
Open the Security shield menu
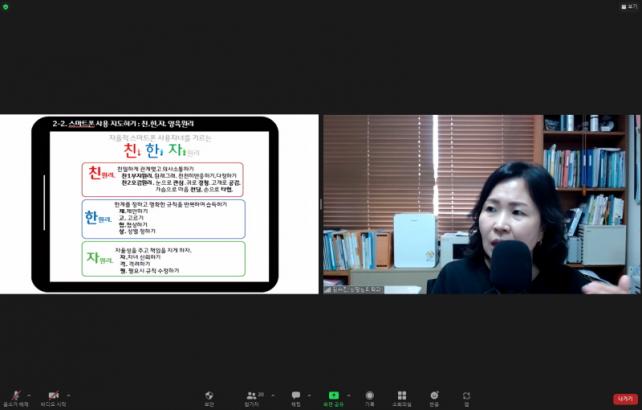tap(209, 396)
